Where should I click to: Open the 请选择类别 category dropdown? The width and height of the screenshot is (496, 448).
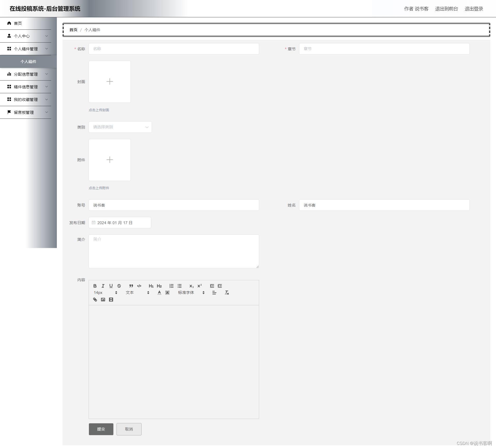coord(120,127)
